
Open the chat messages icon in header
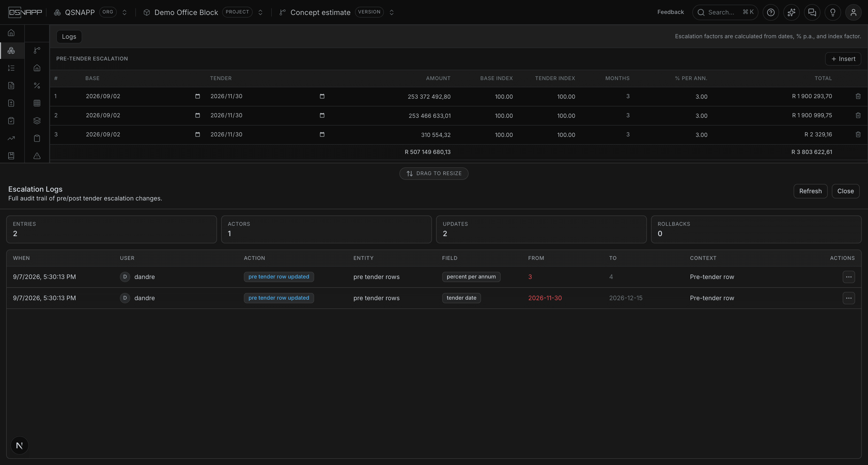pyautogui.click(x=812, y=12)
